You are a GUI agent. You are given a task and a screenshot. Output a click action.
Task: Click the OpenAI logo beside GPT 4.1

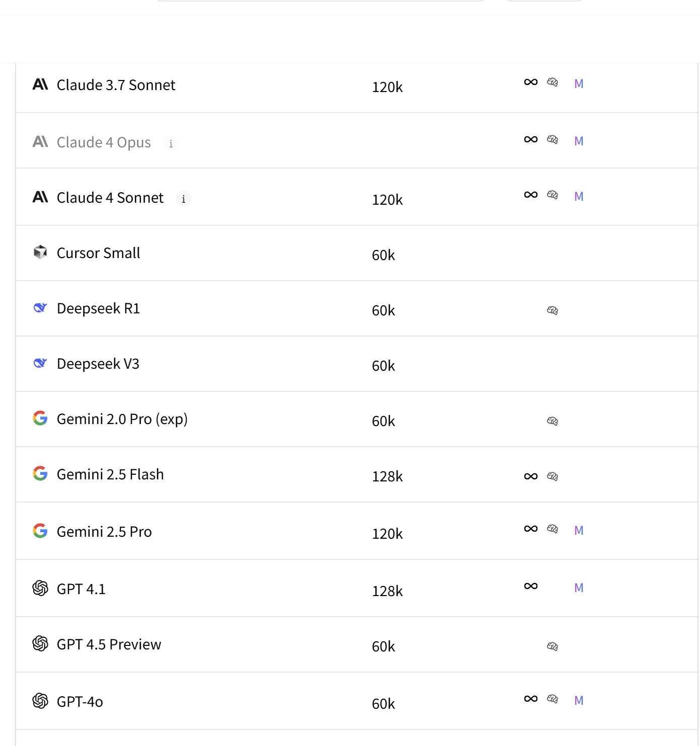pos(40,588)
